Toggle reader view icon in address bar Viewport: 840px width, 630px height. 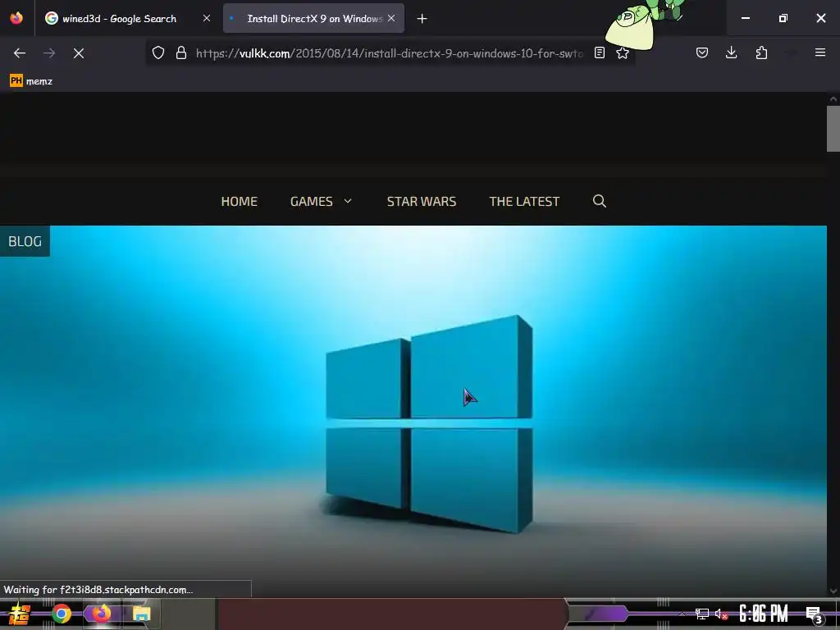coord(600,53)
